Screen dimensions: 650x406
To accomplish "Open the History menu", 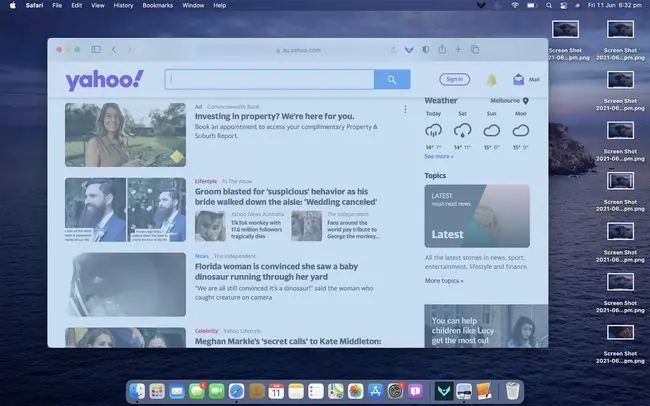I will [124, 5].
